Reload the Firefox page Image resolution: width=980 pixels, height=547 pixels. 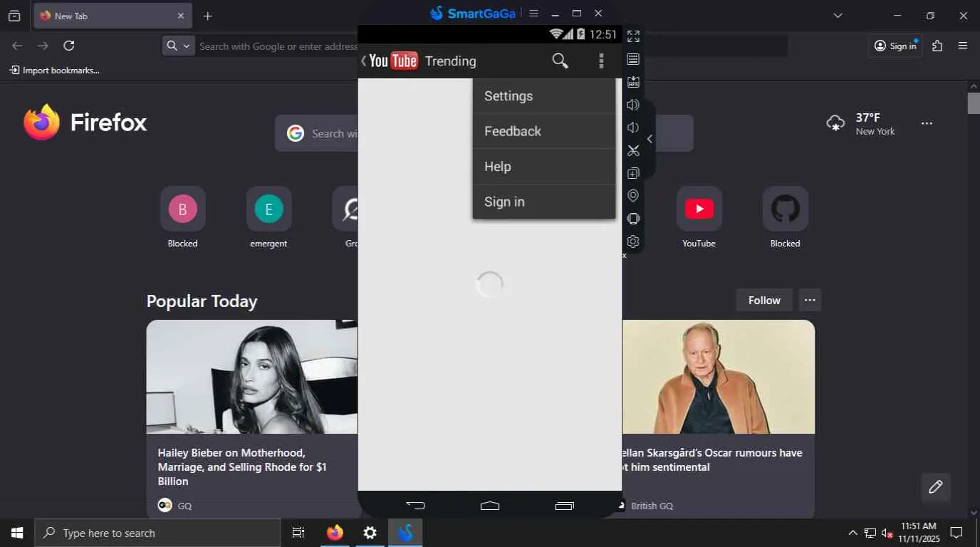point(69,46)
